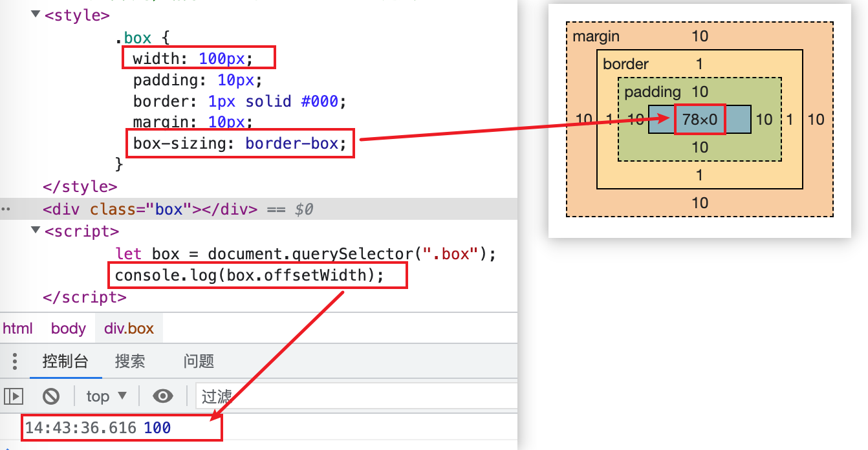The height and width of the screenshot is (450, 868).
Task: Open the top context dropdown
Action: point(106,396)
